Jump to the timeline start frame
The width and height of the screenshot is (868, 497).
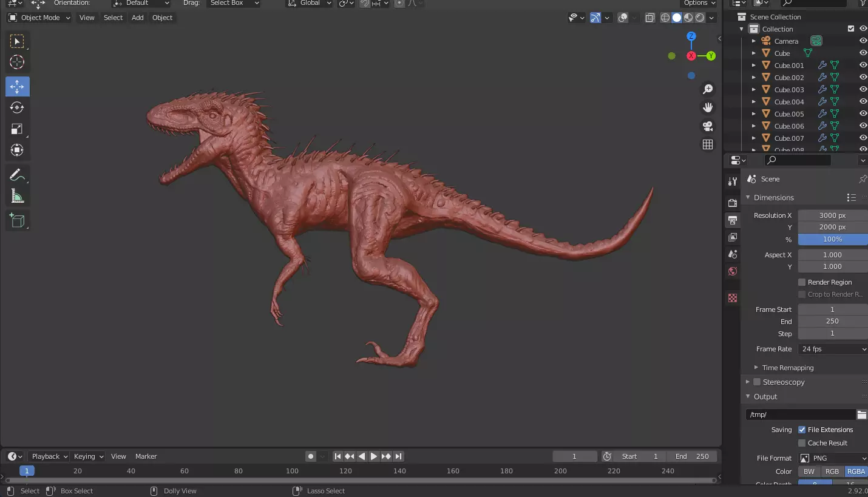click(338, 456)
